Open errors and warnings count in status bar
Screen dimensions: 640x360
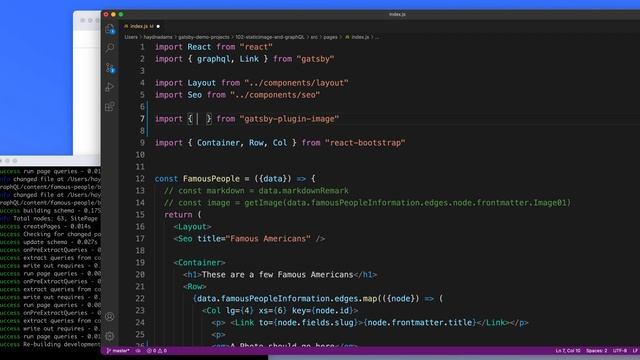pos(157,351)
